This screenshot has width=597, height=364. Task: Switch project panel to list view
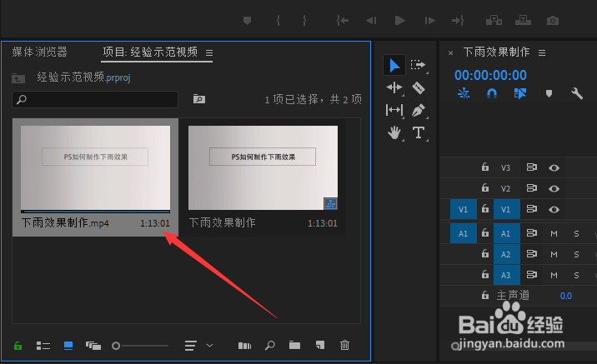[43, 346]
